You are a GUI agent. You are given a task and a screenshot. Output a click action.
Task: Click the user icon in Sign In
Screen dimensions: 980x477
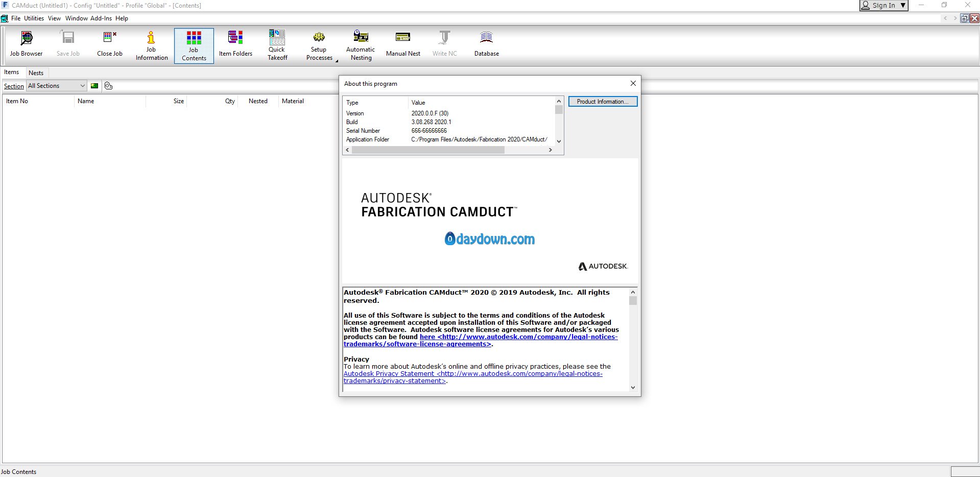866,6
